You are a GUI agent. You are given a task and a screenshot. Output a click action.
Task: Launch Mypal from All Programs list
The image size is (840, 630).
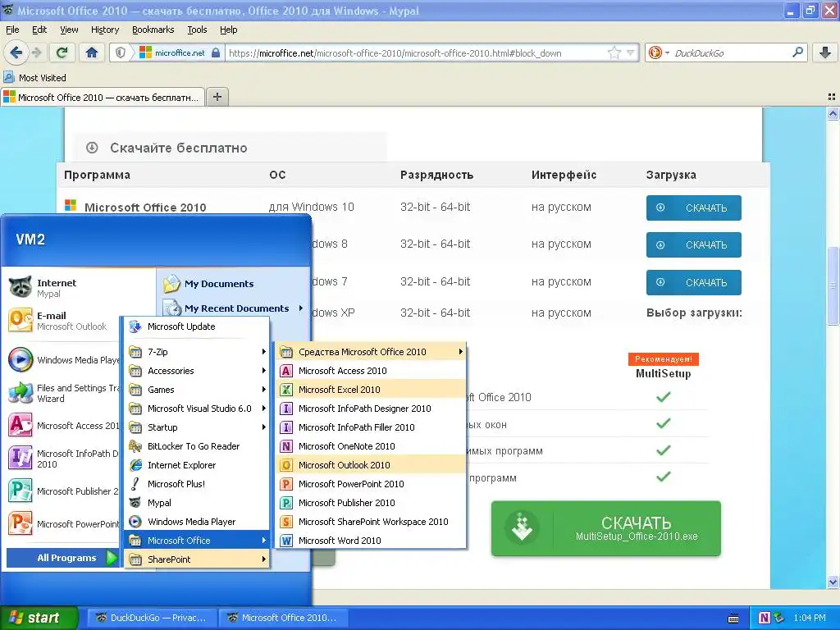point(197,503)
